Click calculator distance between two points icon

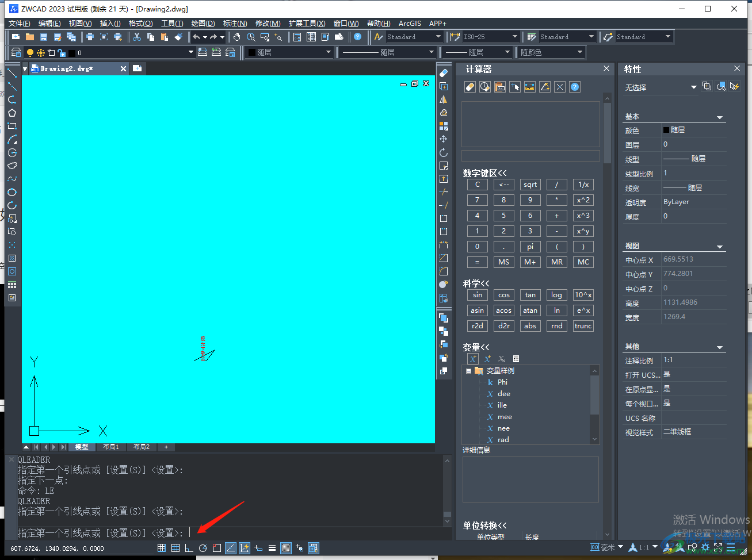coord(530,87)
